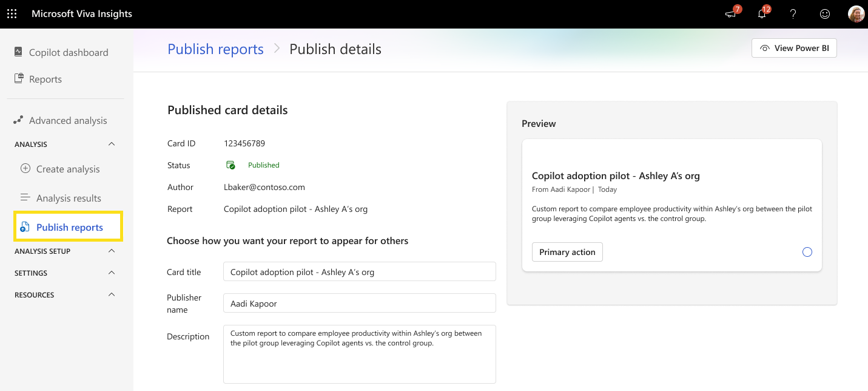The image size is (868, 391).
Task: Click the green Published status icon
Action: coord(230,165)
